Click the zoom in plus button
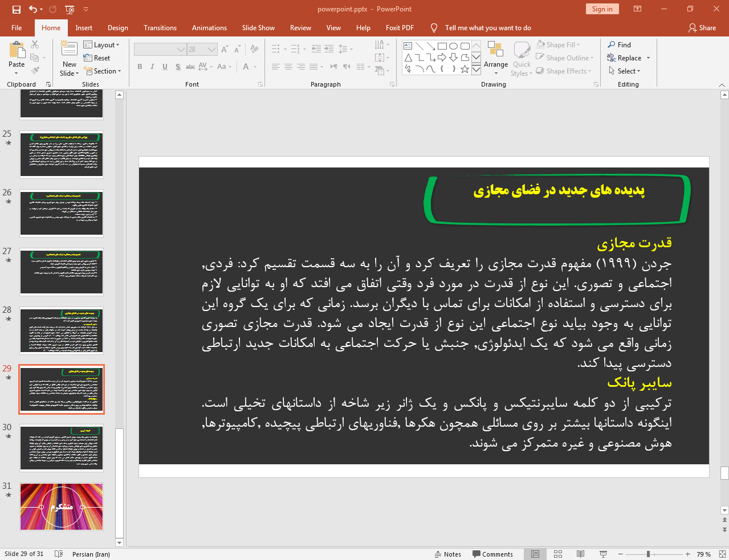729x560 pixels. [x=688, y=554]
